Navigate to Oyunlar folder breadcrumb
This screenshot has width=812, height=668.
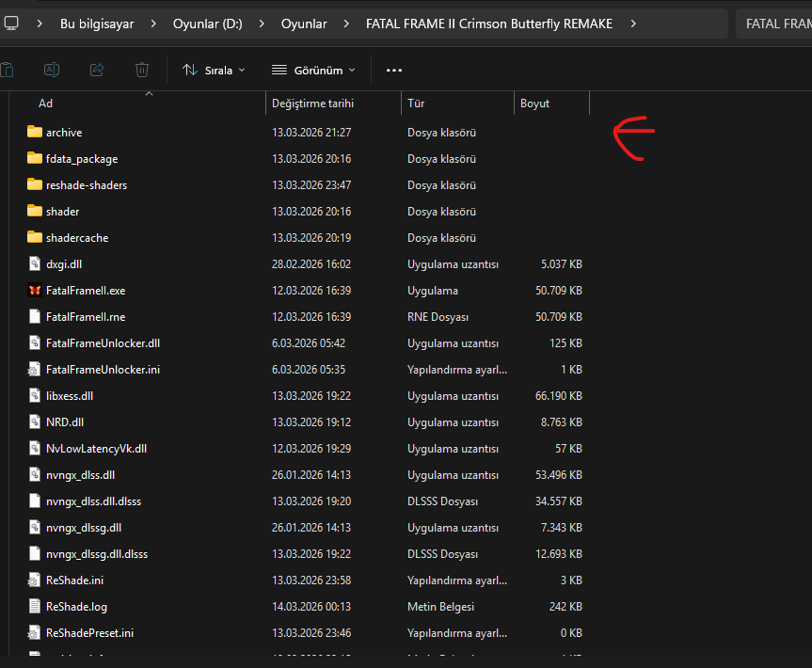(x=304, y=24)
